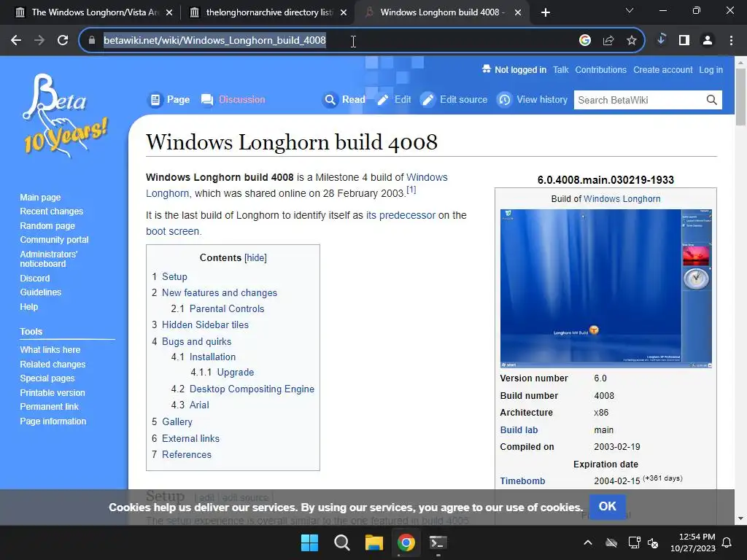Select the Windows Longhorn build 4008 tab

coord(443,12)
